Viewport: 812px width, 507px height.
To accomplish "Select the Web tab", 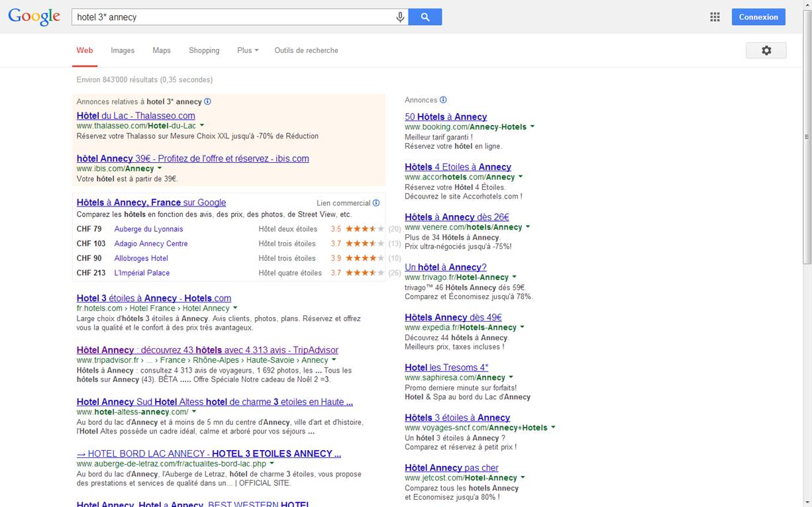I will pos(85,50).
